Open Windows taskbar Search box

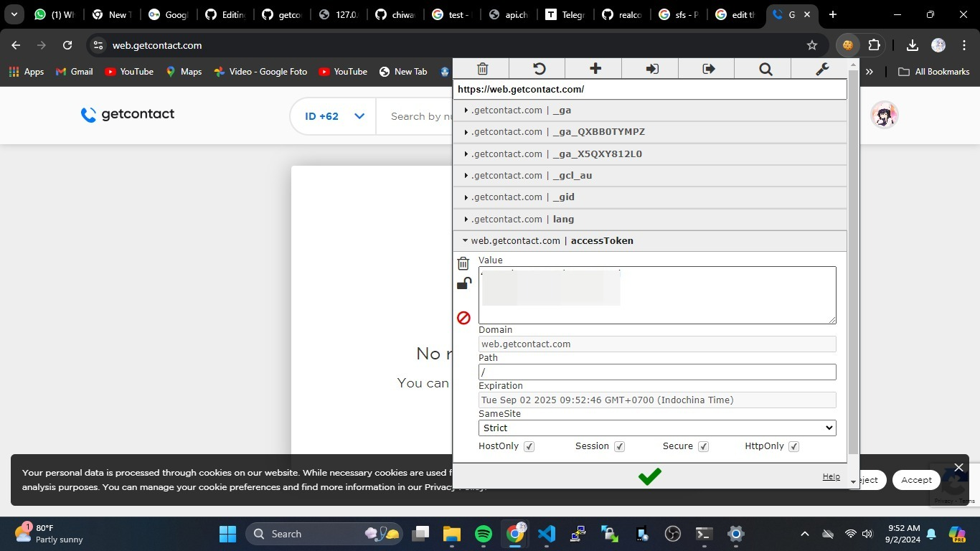tap(323, 534)
